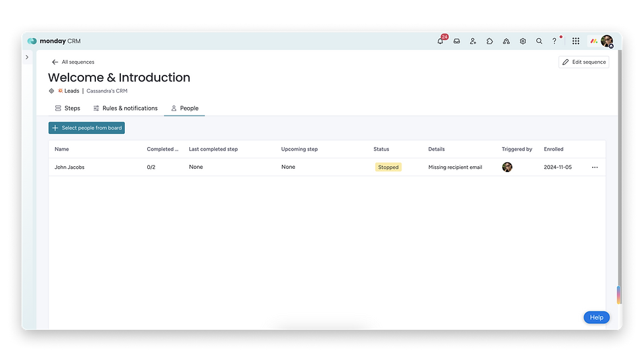Switch to the Rules & notifications tab
Viewport: 644px width, 362px height.
pyautogui.click(x=126, y=108)
